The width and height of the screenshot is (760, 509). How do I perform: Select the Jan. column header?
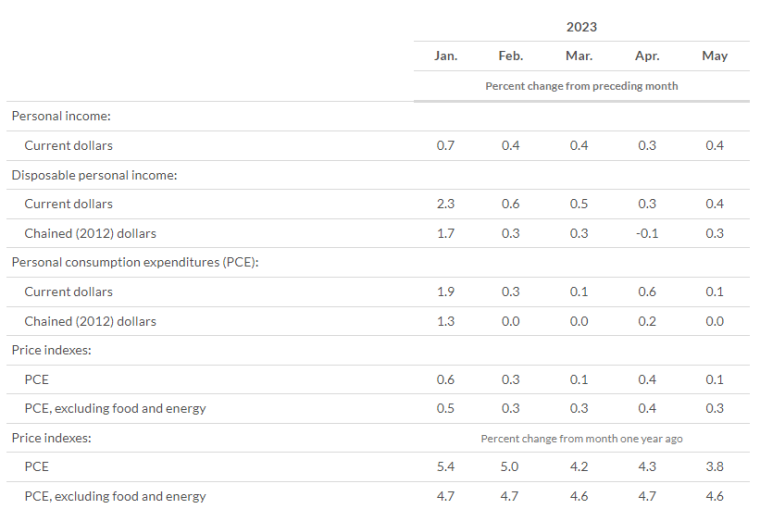tap(445, 56)
